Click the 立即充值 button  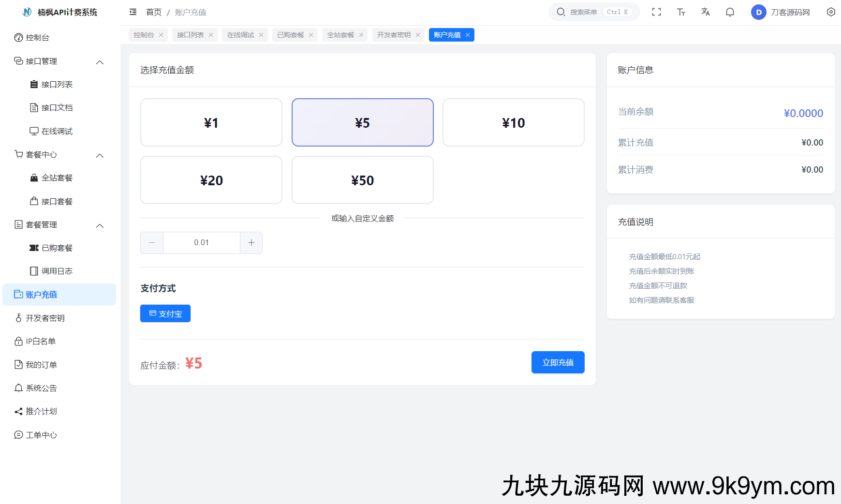click(558, 362)
